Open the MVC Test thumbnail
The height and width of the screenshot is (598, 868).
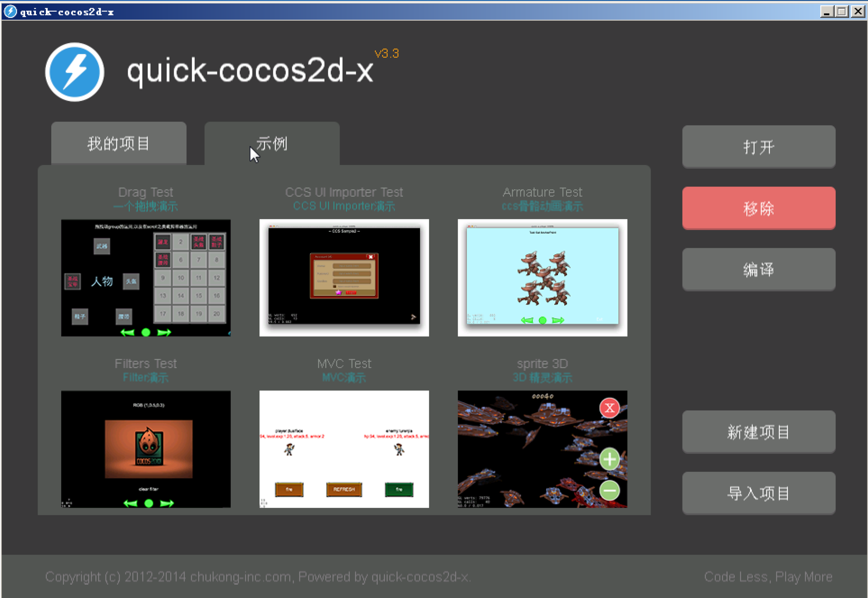pos(344,449)
